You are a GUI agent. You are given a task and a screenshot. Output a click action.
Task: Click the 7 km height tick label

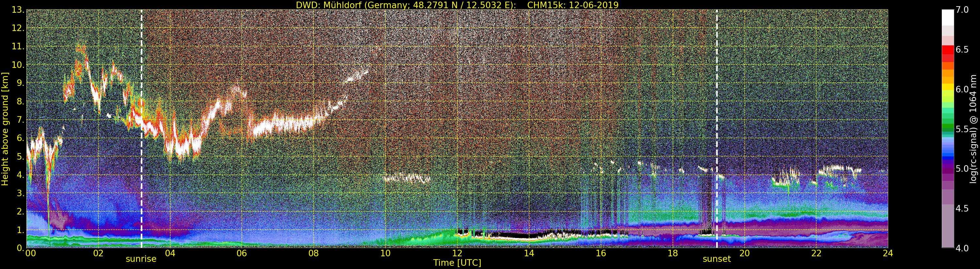point(20,120)
